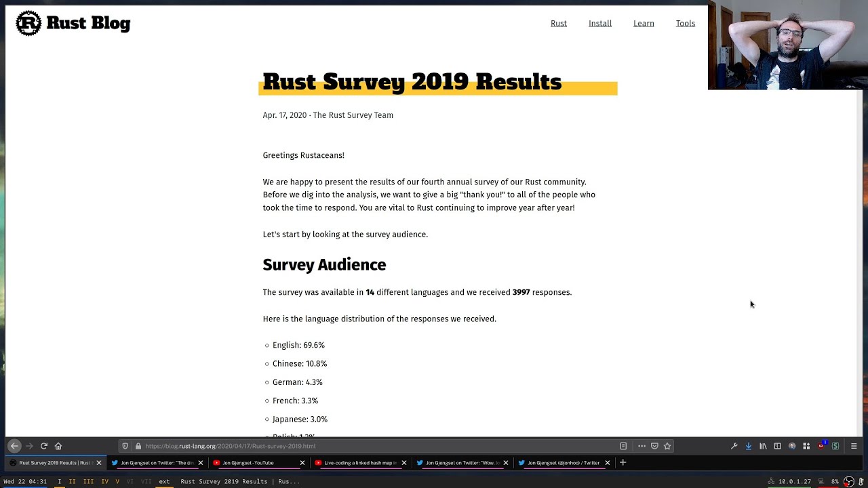Open the Library bookshelf icon
The width and height of the screenshot is (868, 488).
(763, 446)
